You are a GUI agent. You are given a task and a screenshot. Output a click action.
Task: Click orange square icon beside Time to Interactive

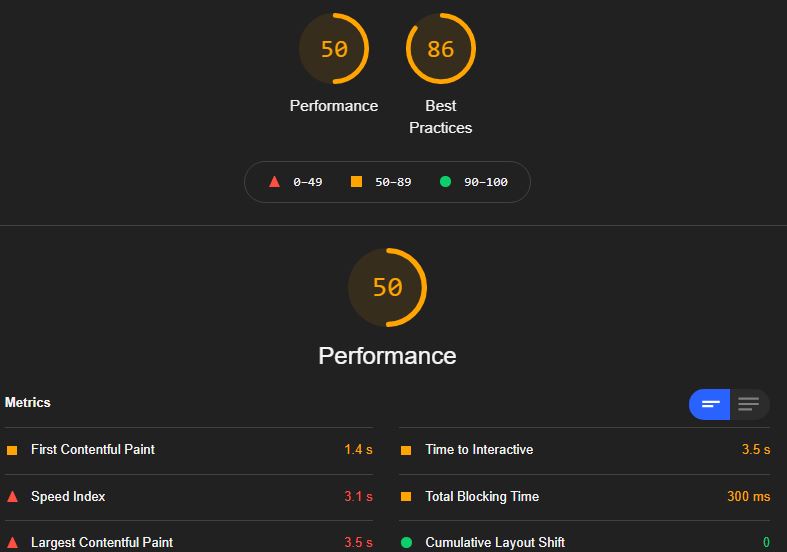coord(406,450)
